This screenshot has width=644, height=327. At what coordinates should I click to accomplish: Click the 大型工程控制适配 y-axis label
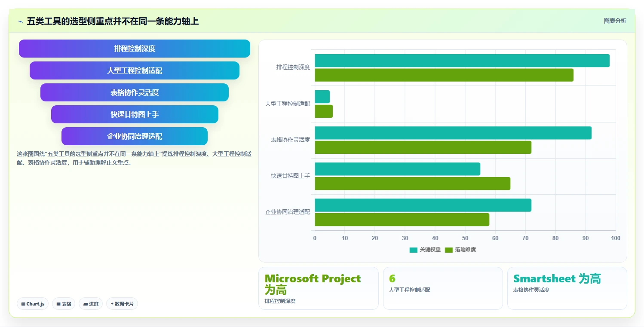tap(288, 104)
